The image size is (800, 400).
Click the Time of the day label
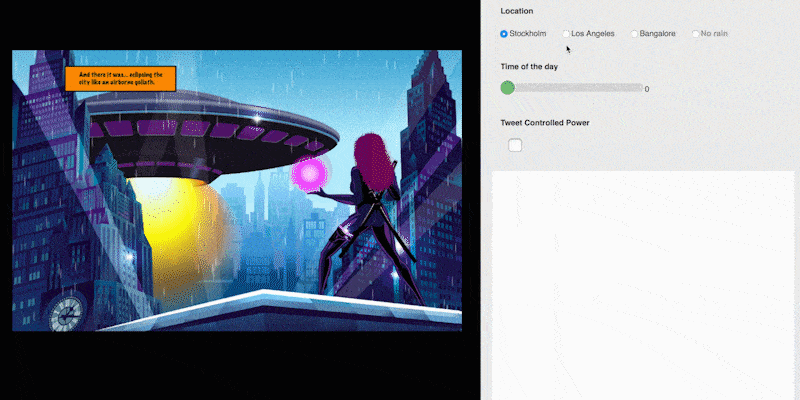pyautogui.click(x=529, y=66)
